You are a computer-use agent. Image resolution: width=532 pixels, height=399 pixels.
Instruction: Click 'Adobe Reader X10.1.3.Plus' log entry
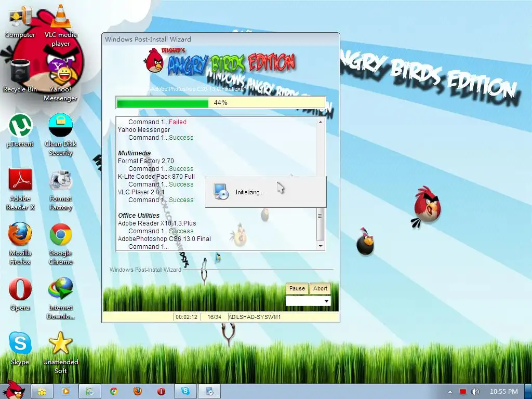(x=157, y=223)
